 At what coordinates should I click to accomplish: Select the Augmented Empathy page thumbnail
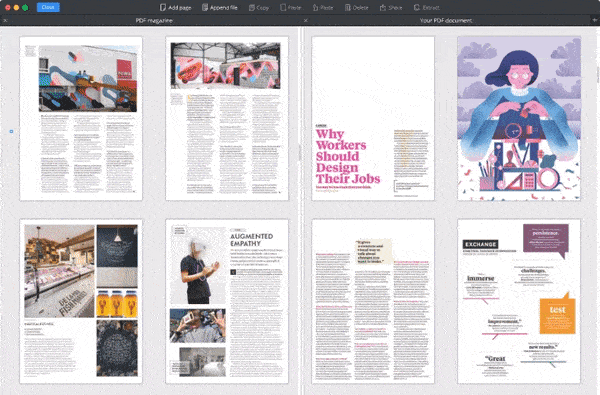pyautogui.click(x=227, y=301)
